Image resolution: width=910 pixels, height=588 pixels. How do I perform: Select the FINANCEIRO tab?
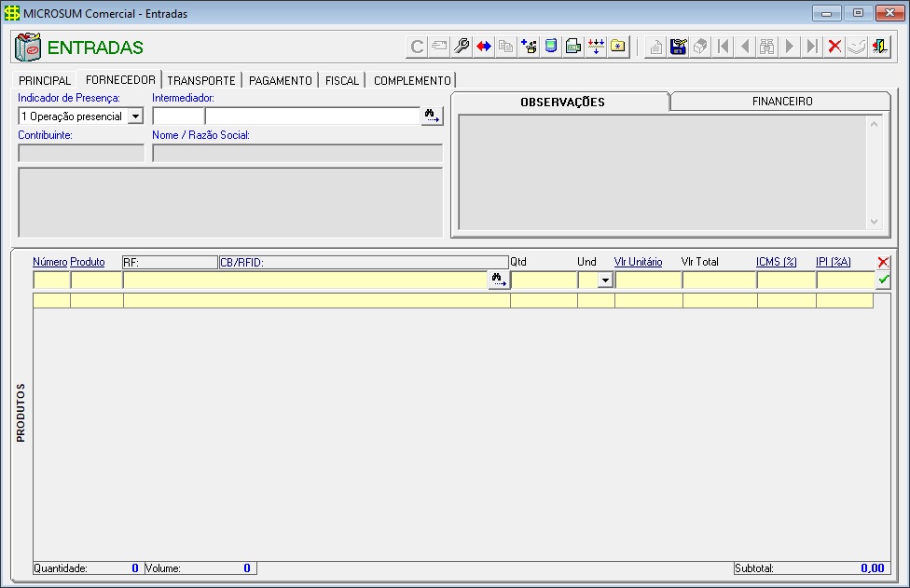click(x=781, y=102)
